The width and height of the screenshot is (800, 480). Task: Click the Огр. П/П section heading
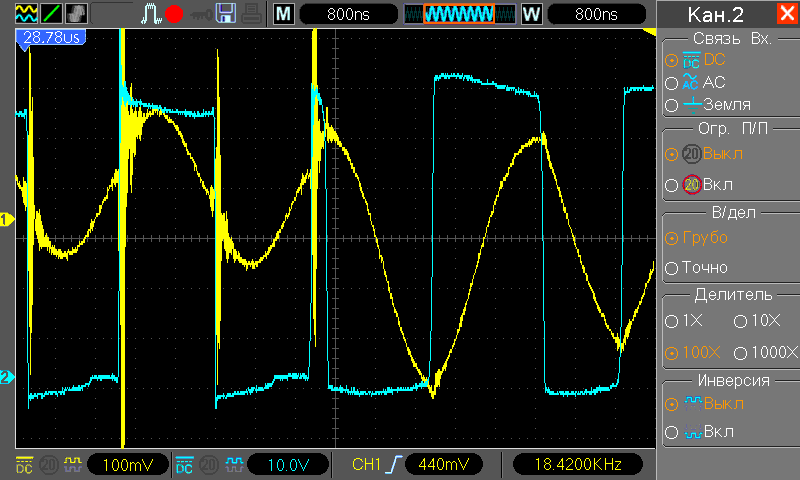point(733,129)
